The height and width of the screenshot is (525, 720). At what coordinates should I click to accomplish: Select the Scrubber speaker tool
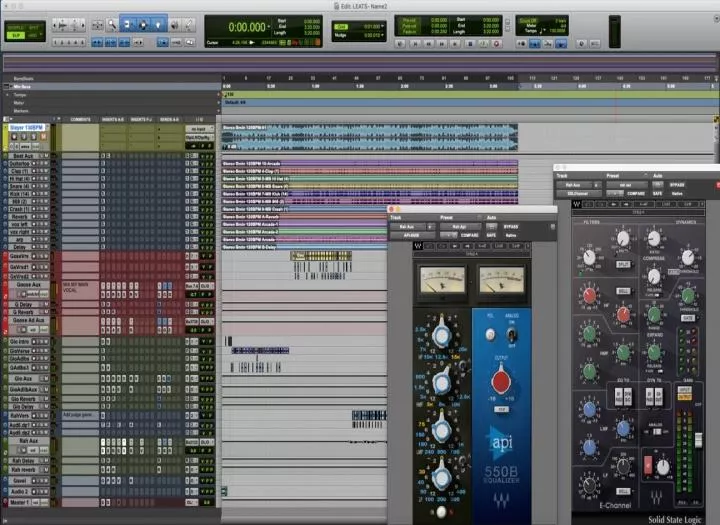tap(174, 25)
